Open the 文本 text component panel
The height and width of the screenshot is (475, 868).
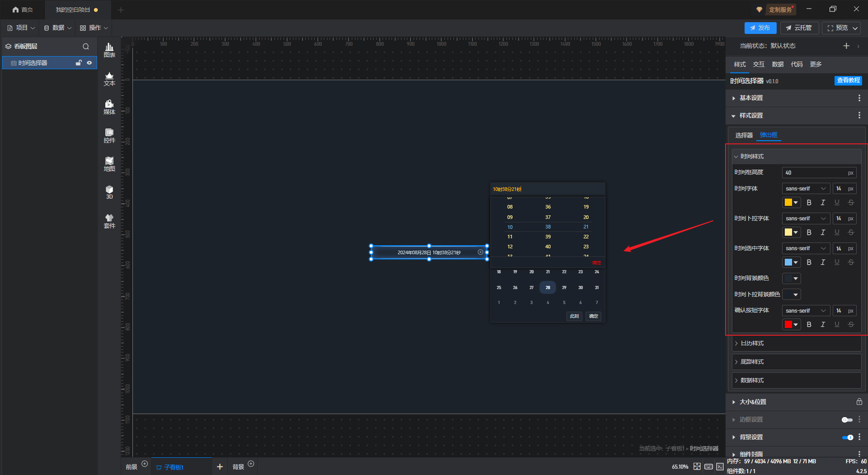coord(109,79)
